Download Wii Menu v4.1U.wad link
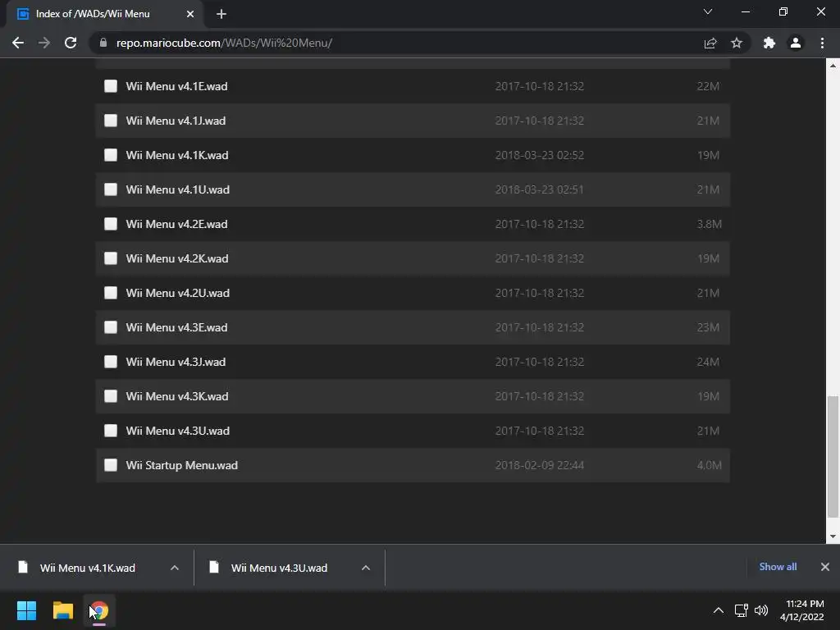The height and width of the screenshot is (630, 840). click(x=178, y=189)
